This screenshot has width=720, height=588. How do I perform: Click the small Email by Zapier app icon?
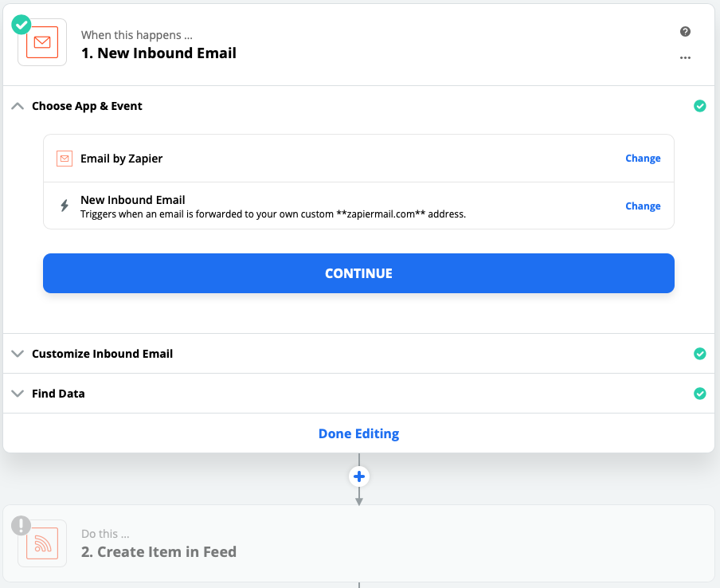click(x=65, y=159)
